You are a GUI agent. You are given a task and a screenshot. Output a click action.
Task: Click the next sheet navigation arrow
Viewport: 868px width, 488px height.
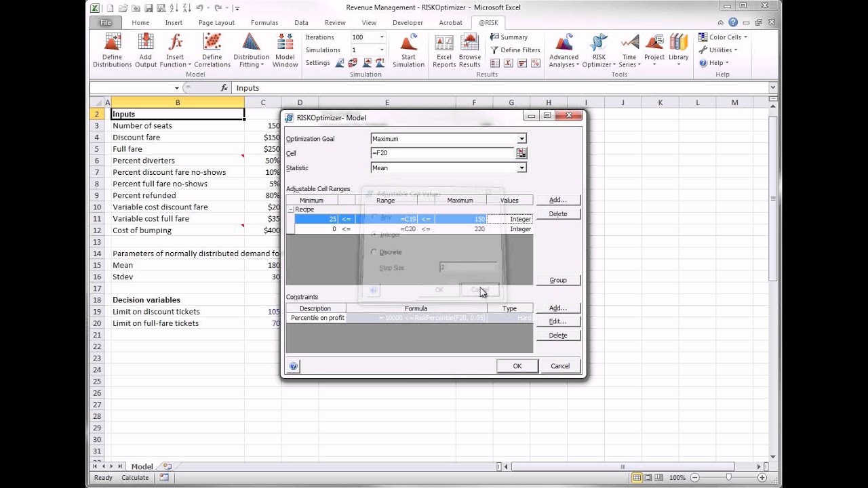(112, 466)
